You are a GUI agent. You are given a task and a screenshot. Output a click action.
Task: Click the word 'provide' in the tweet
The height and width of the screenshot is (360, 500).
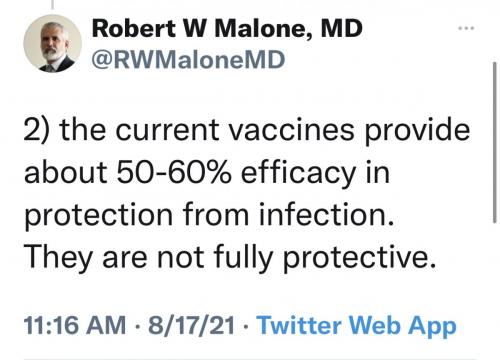tap(417, 131)
